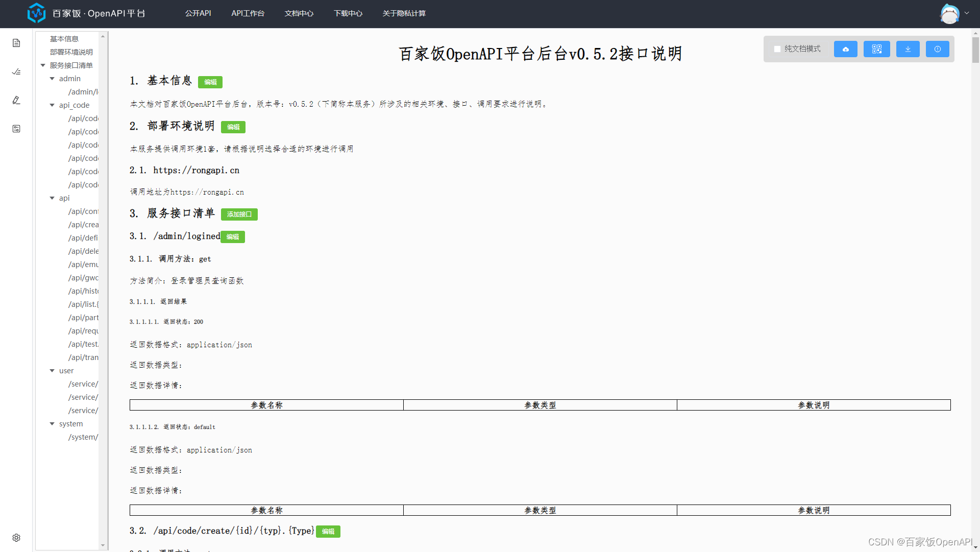
Task: Select the /api/test. tree entry
Action: pyautogui.click(x=83, y=344)
